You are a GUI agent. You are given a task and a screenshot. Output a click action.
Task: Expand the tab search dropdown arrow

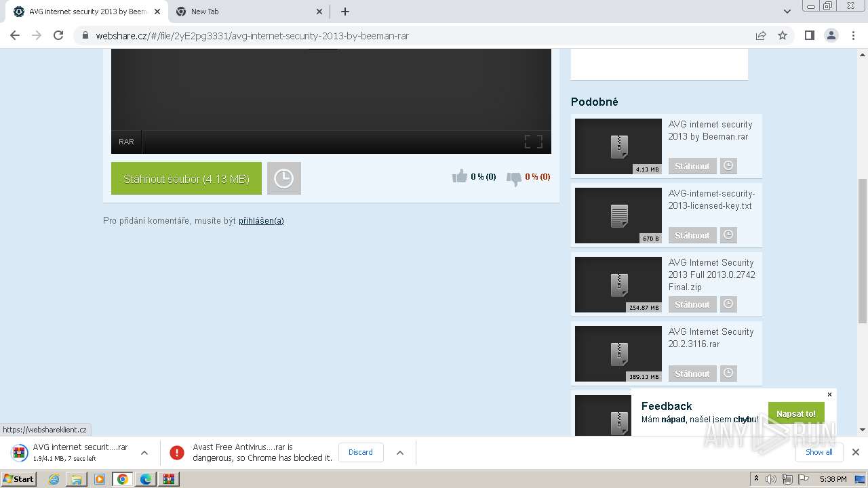coord(787,12)
